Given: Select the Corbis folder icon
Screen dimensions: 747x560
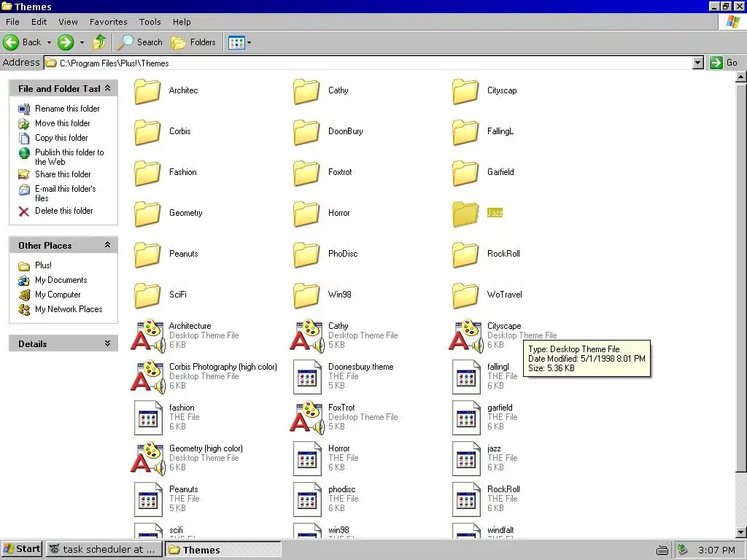Looking at the screenshot, I should (147, 132).
